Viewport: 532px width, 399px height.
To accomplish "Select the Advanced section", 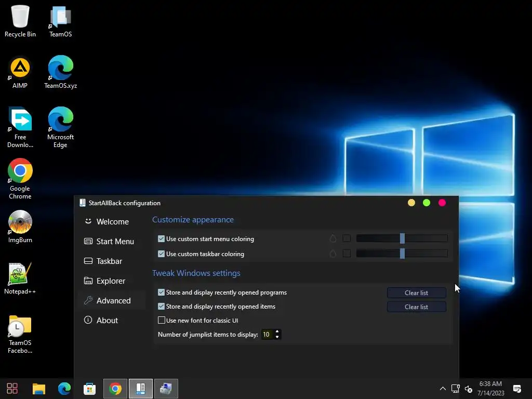I will [111, 301].
